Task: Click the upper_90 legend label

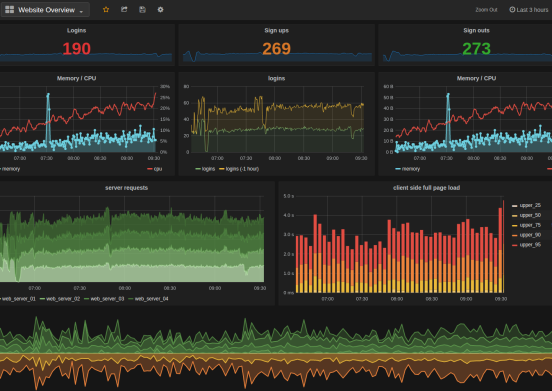Action: tap(530, 235)
